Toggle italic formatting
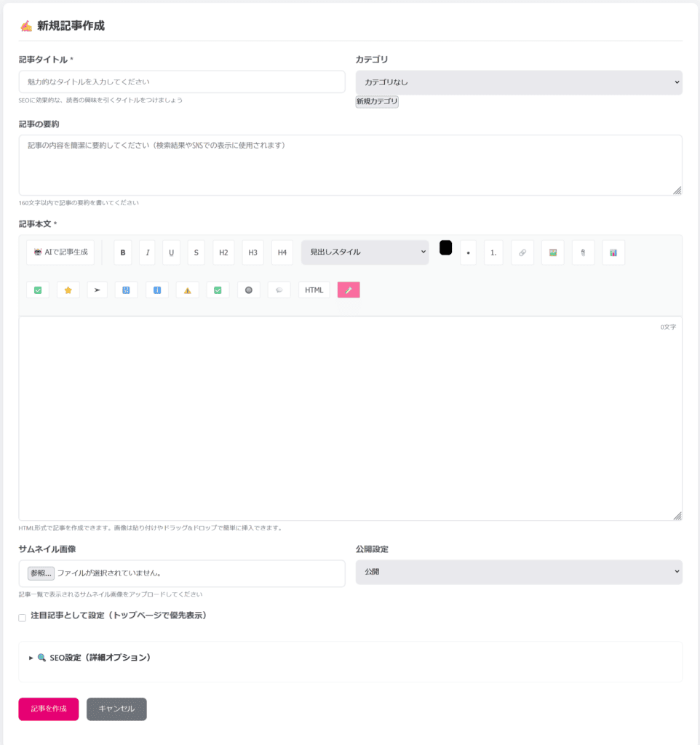 tap(147, 252)
